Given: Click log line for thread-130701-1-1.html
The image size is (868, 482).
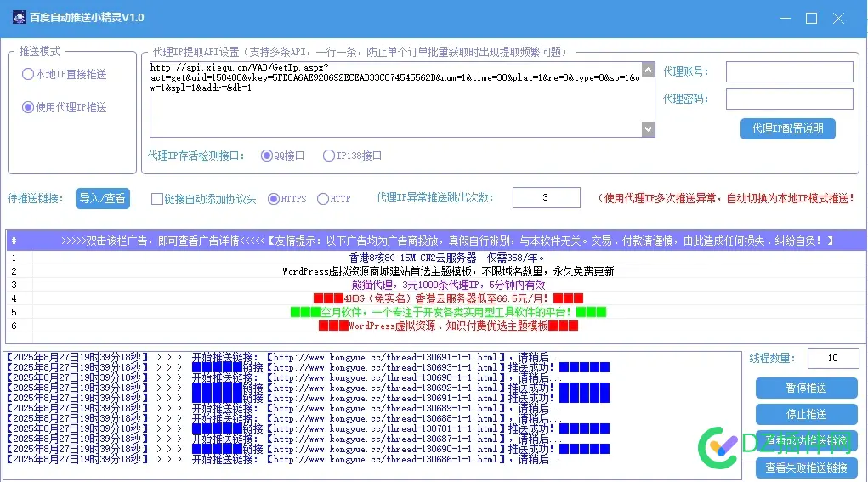Looking at the screenshot, I should (309, 429).
